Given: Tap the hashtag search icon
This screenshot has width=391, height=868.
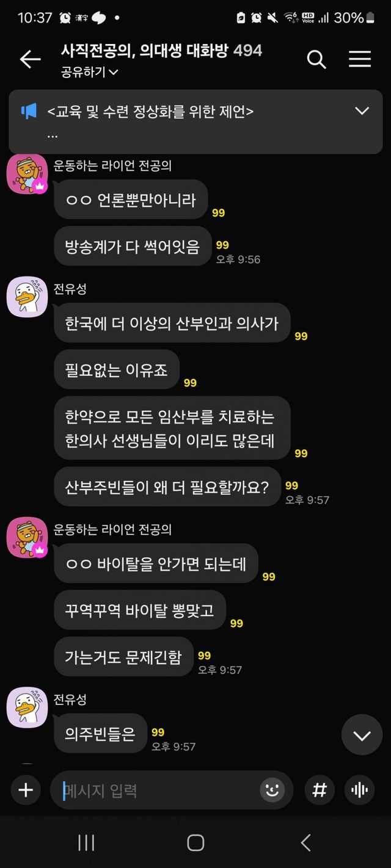Looking at the screenshot, I should [320, 790].
